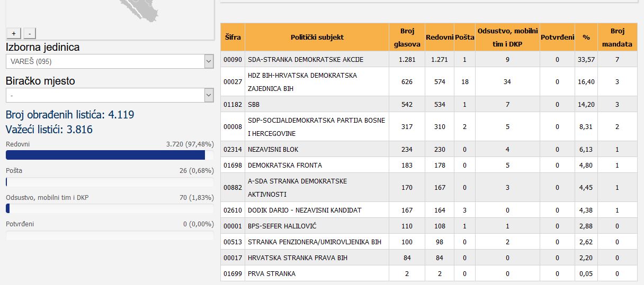
Task: Sort by Politički subjekt column header
Action: tap(317, 37)
